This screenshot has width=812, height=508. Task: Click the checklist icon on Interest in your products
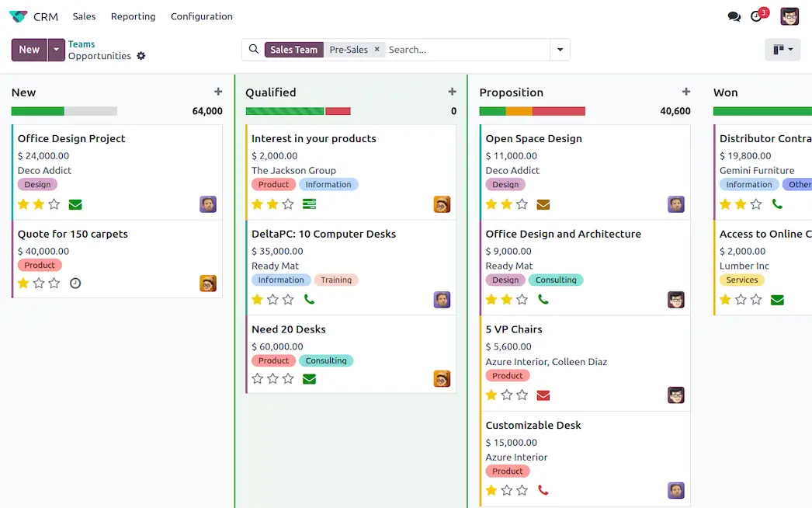point(309,204)
